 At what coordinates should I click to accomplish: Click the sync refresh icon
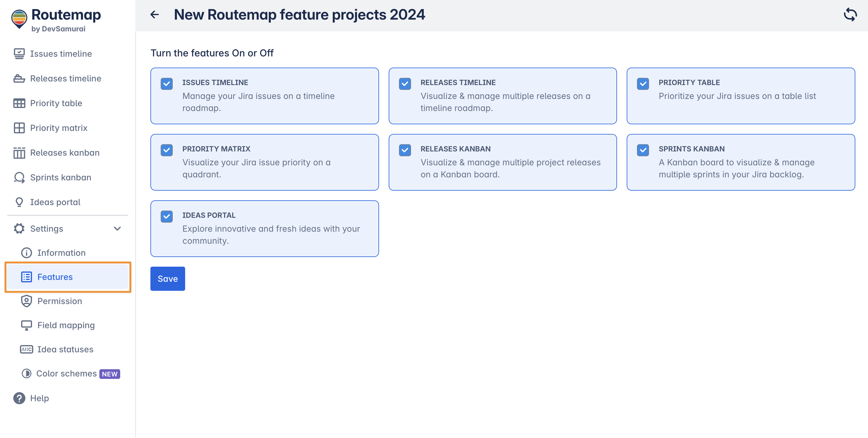(x=850, y=14)
